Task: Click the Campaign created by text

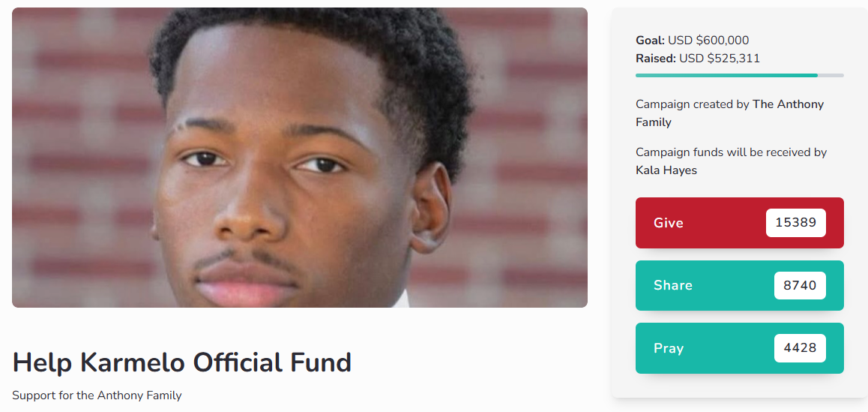Action: click(693, 104)
